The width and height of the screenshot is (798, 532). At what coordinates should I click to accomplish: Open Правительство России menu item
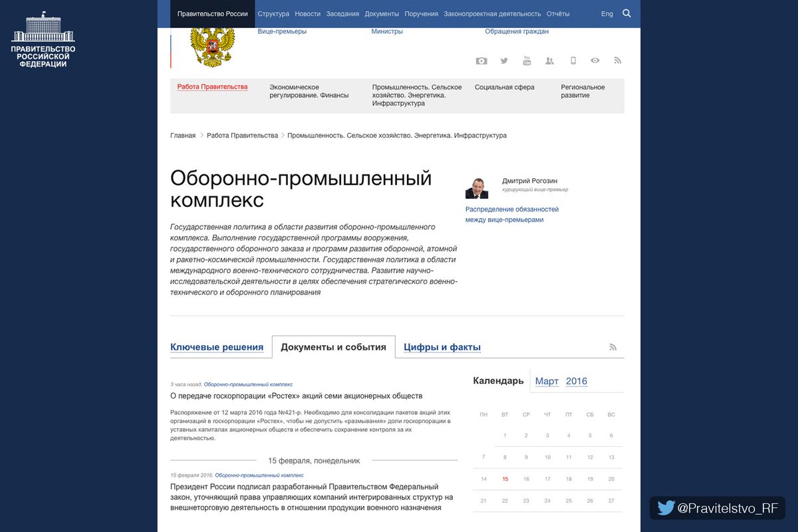[x=213, y=13]
